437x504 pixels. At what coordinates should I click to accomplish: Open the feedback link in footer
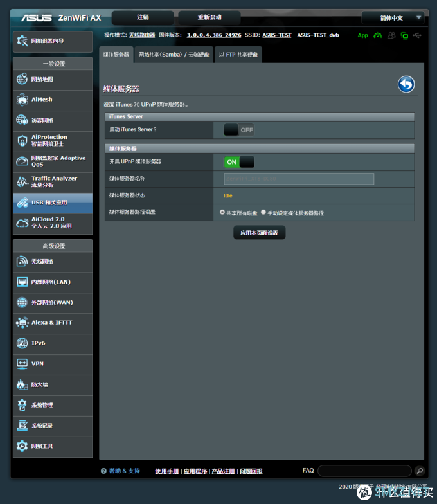(x=251, y=471)
